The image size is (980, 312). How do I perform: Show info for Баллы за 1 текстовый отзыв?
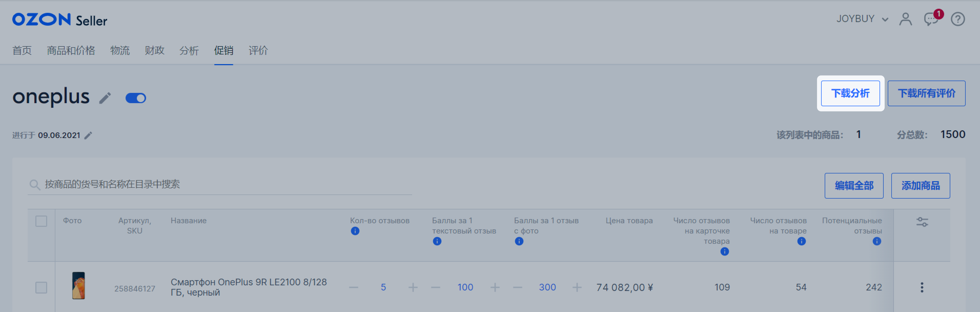[x=437, y=241]
